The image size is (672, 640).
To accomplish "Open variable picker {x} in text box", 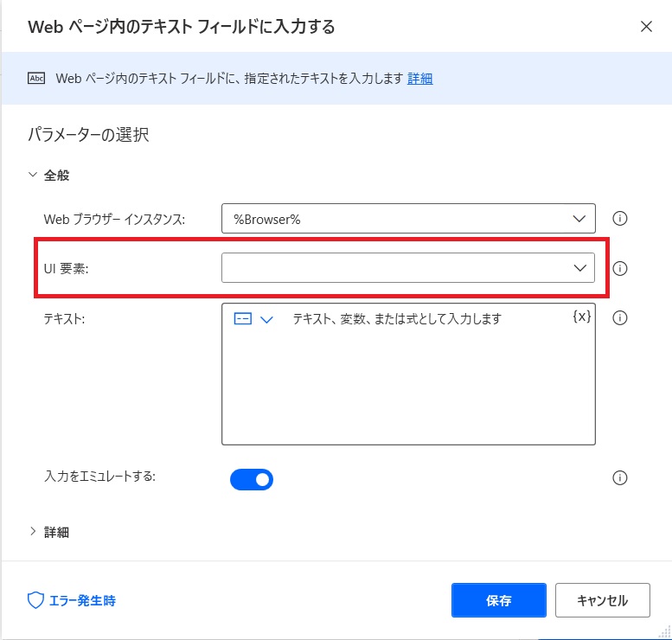I will tap(581, 317).
